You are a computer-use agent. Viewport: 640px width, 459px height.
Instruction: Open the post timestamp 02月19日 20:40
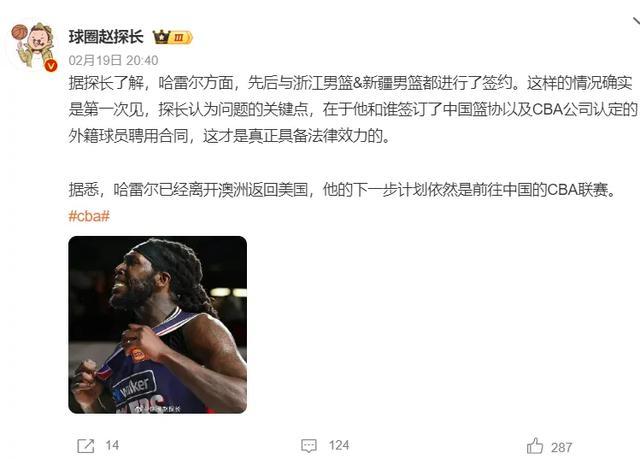click(113, 60)
